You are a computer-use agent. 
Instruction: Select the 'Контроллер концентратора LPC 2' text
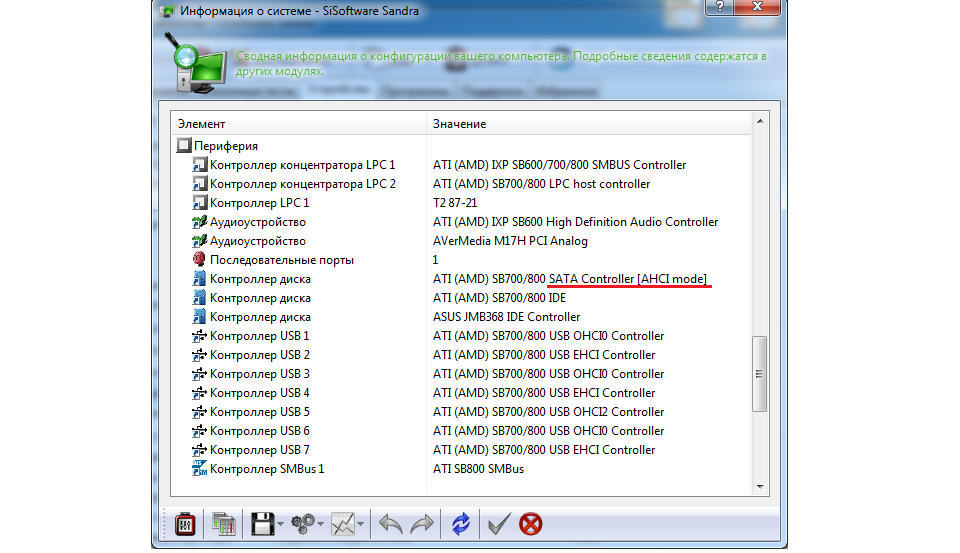click(303, 184)
